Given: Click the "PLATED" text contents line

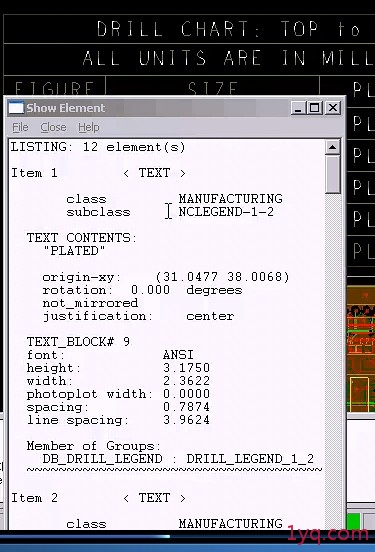Looking at the screenshot, I should (x=74, y=251).
